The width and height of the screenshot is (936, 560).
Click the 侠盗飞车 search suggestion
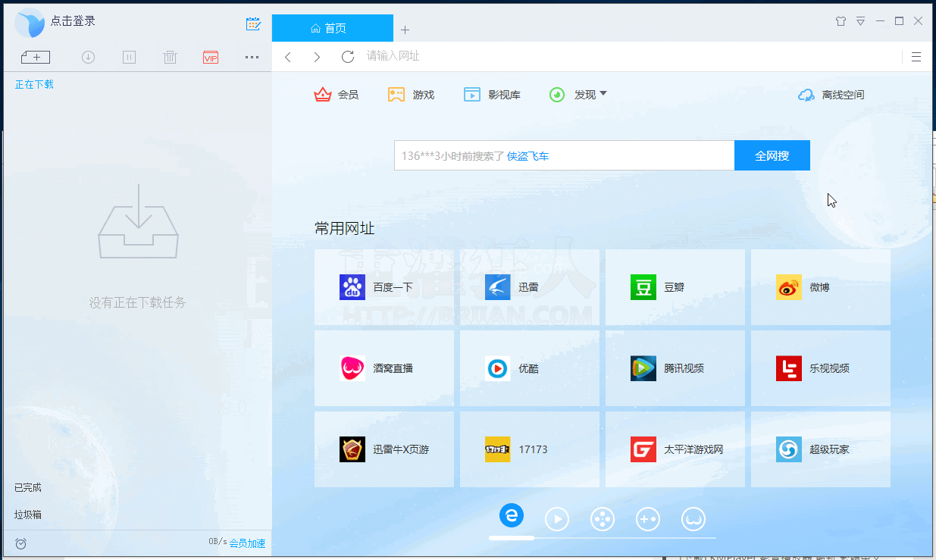[528, 156]
